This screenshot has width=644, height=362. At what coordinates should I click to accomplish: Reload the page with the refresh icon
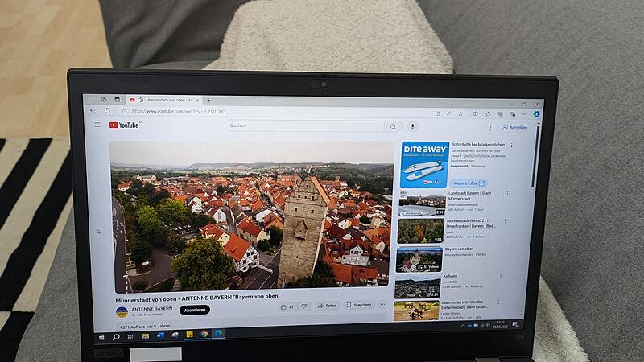tap(107, 110)
